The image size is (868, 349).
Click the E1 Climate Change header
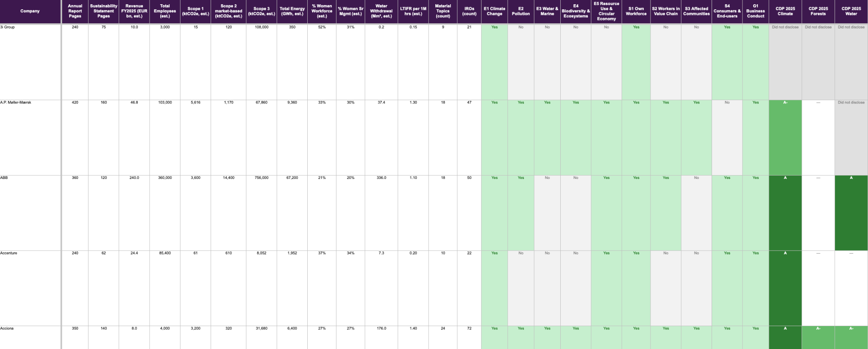click(x=494, y=11)
